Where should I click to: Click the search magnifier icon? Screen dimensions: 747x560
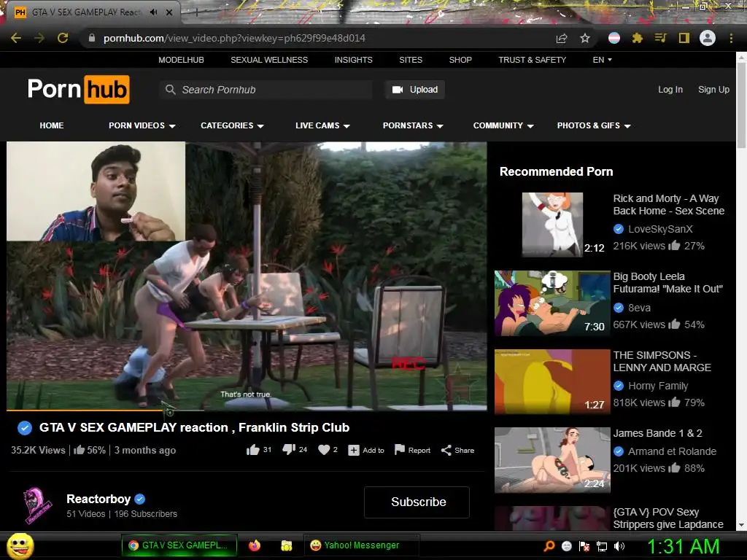tap(170, 90)
